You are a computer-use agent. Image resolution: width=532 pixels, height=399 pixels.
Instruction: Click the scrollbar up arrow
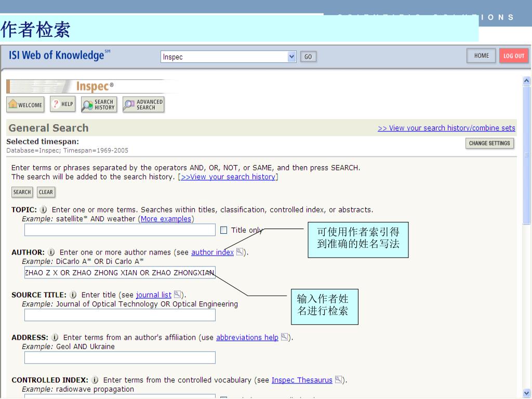tap(526, 81)
